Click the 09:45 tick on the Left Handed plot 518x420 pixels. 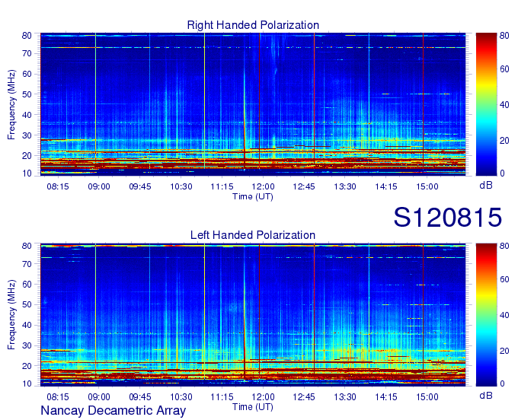click(x=140, y=397)
